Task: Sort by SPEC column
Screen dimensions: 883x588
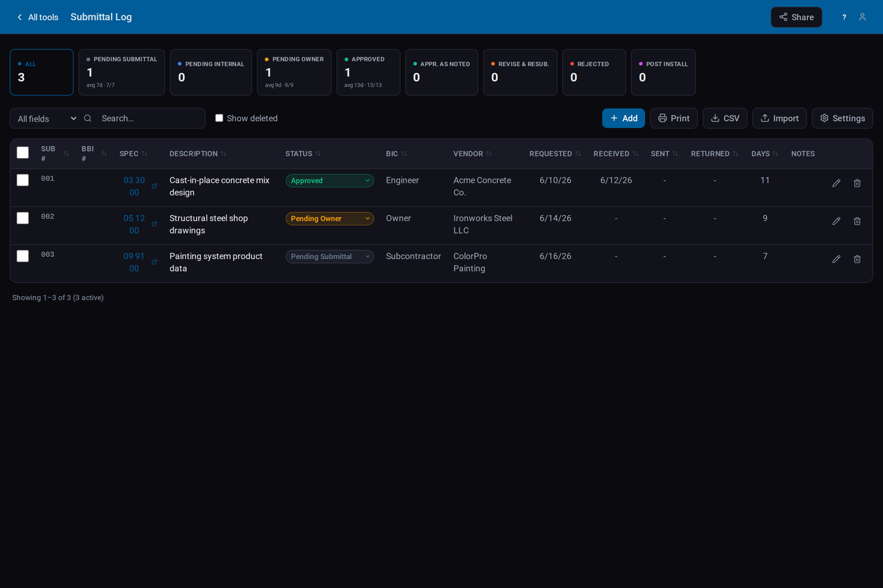Action: click(133, 154)
